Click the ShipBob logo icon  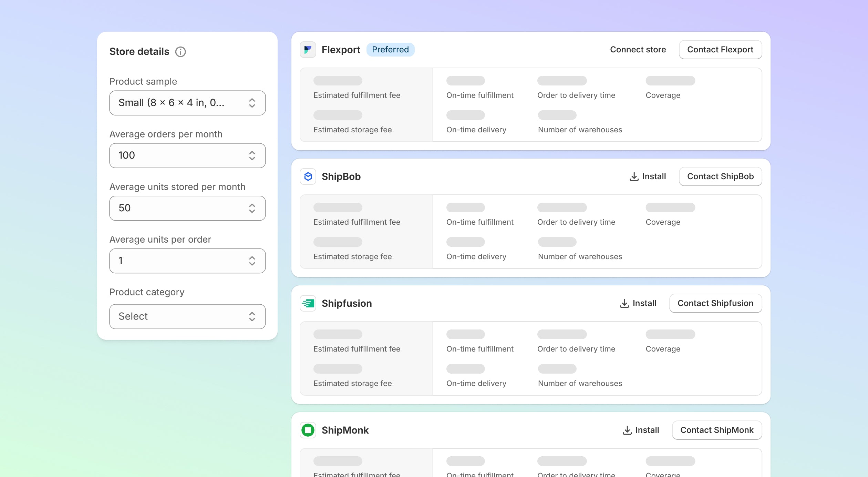[308, 176]
